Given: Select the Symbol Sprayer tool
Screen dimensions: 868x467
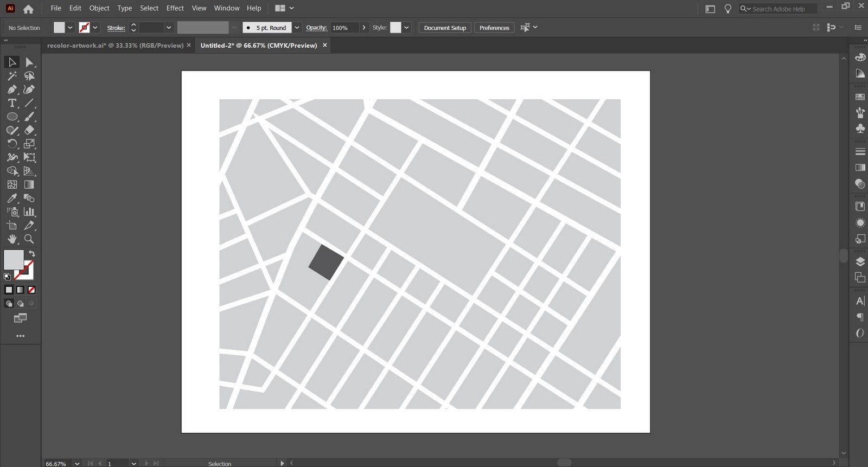Looking at the screenshot, I should (12, 212).
